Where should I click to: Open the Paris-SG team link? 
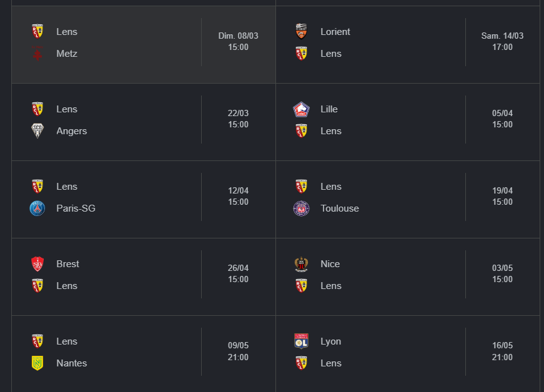(x=76, y=208)
